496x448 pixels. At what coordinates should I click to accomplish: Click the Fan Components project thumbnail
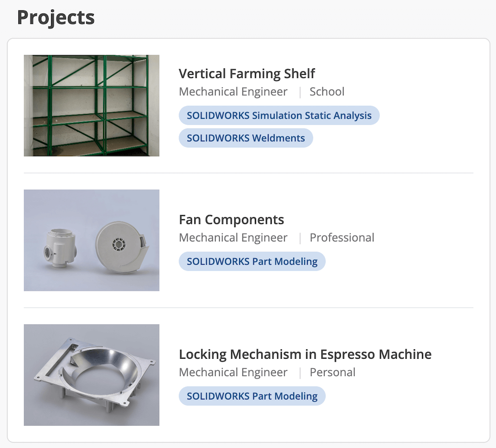(x=91, y=240)
